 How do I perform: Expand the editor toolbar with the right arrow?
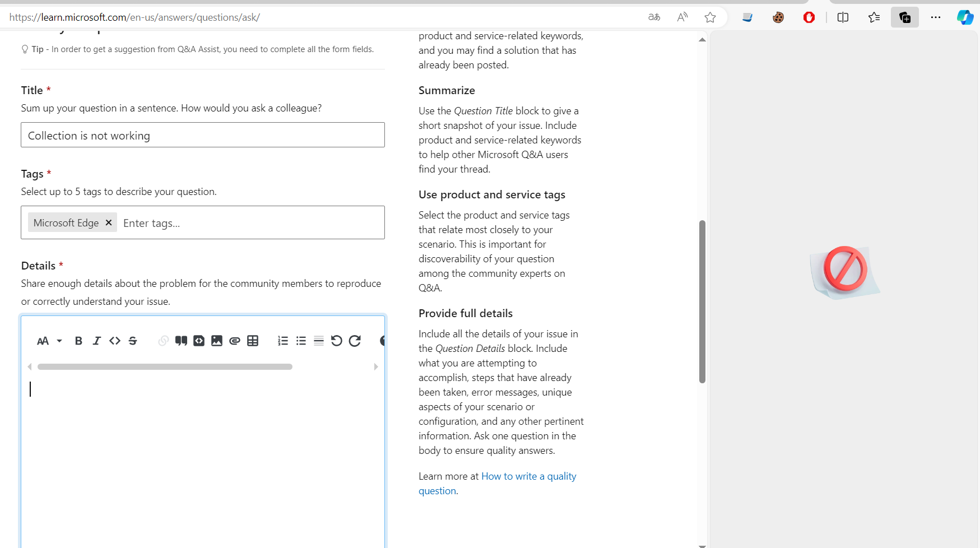pos(376,366)
